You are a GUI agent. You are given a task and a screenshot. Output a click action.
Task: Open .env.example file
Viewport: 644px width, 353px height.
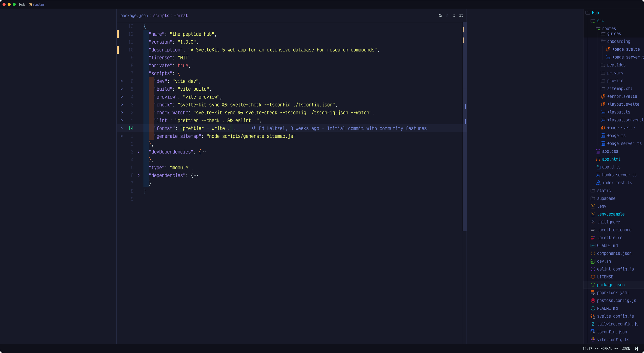tap(608, 214)
